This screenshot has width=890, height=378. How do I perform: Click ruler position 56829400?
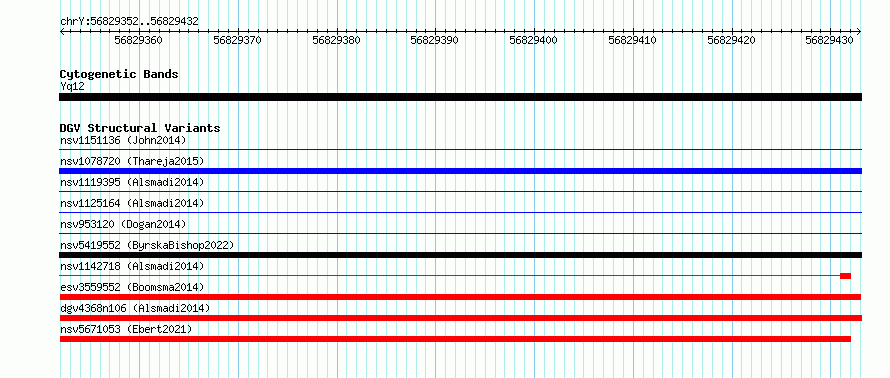pyautogui.click(x=534, y=40)
